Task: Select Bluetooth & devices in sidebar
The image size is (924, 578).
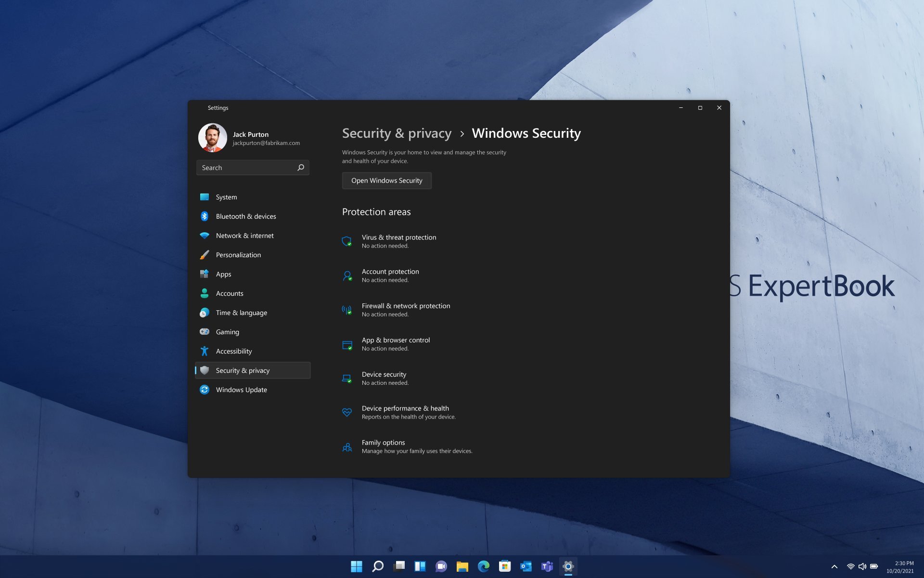Action: [245, 216]
